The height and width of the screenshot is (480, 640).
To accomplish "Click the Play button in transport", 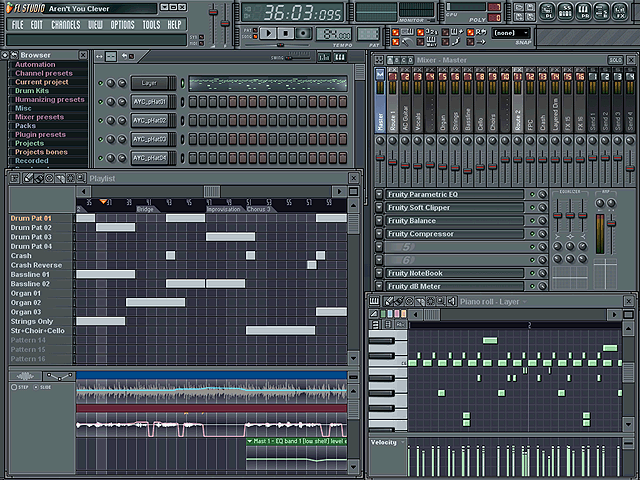I will [x=268, y=33].
